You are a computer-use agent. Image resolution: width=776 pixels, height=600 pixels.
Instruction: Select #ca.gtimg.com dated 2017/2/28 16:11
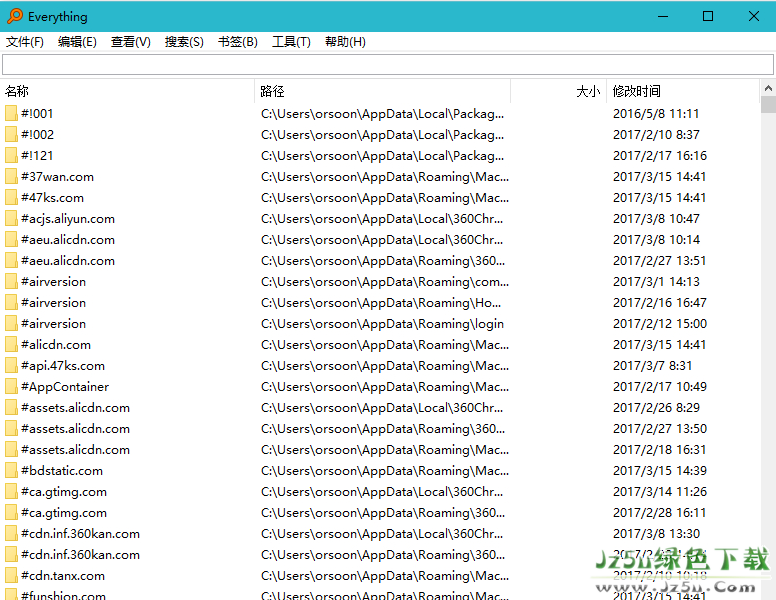[64, 512]
